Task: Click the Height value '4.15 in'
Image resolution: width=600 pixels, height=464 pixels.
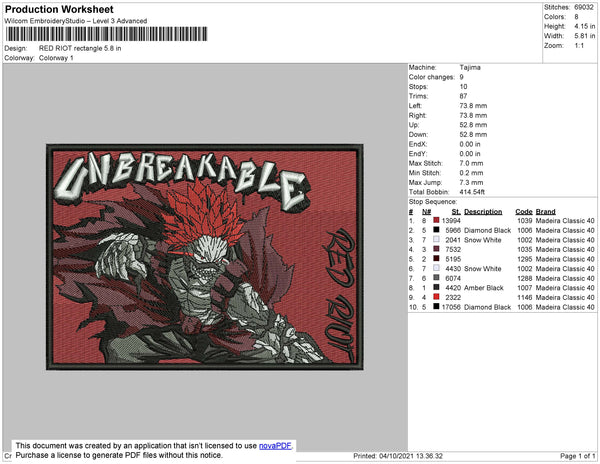Action: click(584, 26)
